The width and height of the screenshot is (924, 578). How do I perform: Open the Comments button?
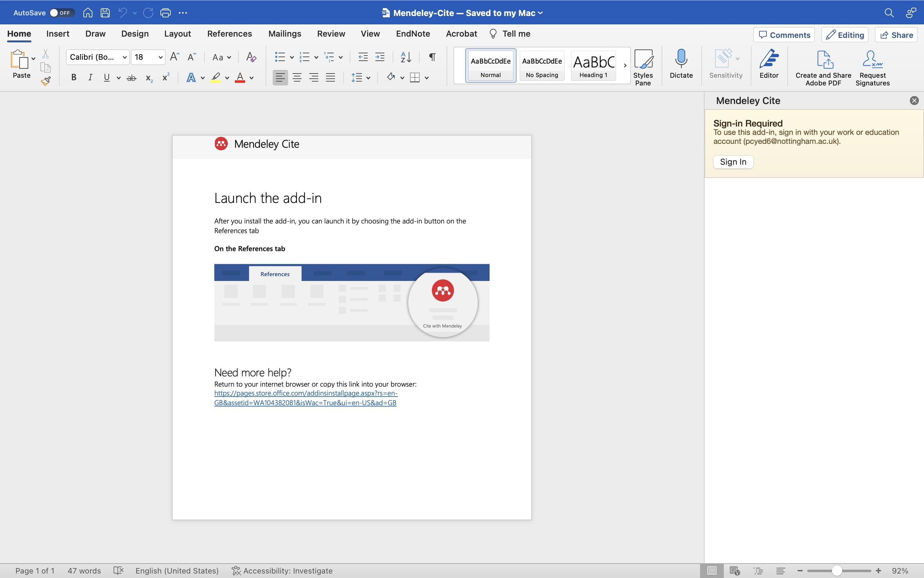click(784, 35)
